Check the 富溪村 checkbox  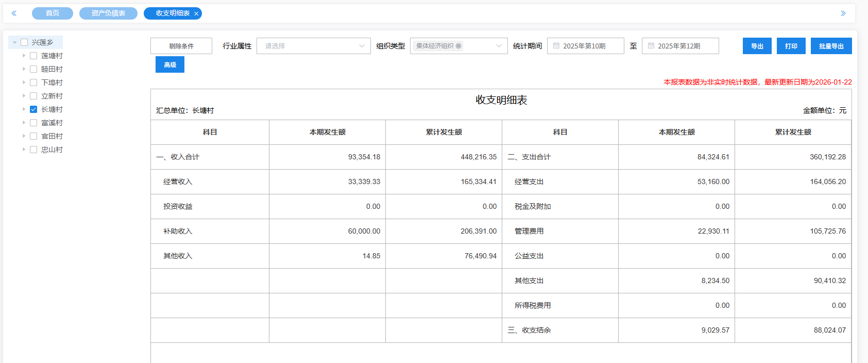33,123
